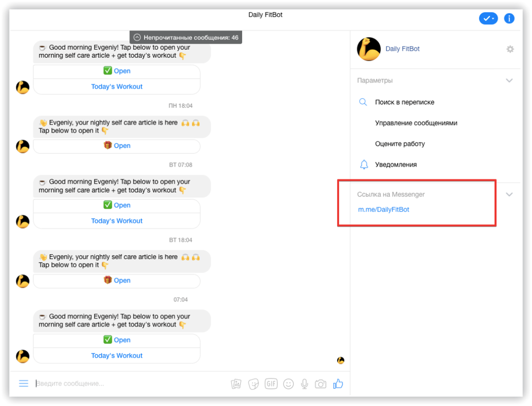This screenshot has height=406, width=532.
Task: Click the 'Ссылка на Messenger' section header
Action: 391,195
